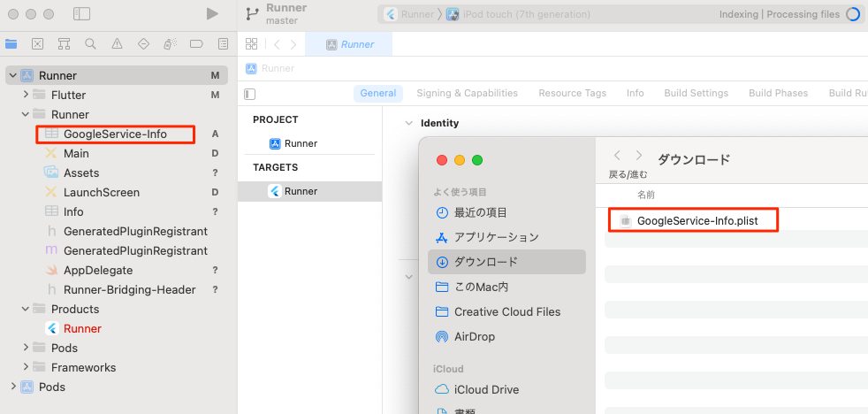
Task: Select Runner under TARGETS
Action: click(301, 191)
